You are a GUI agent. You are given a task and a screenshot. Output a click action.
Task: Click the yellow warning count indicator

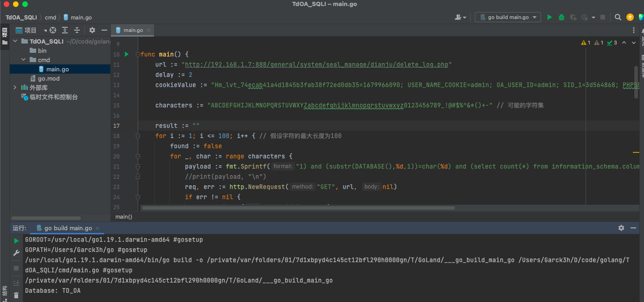coord(586,43)
